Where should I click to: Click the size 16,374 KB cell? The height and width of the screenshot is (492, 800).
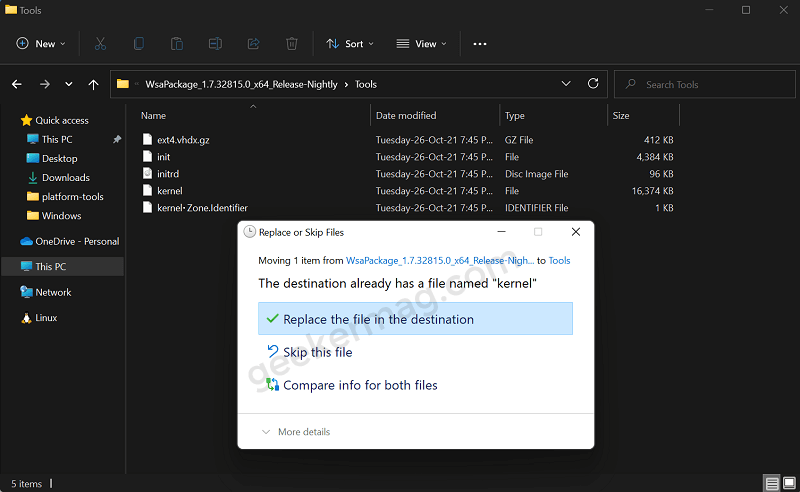pos(652,191)
